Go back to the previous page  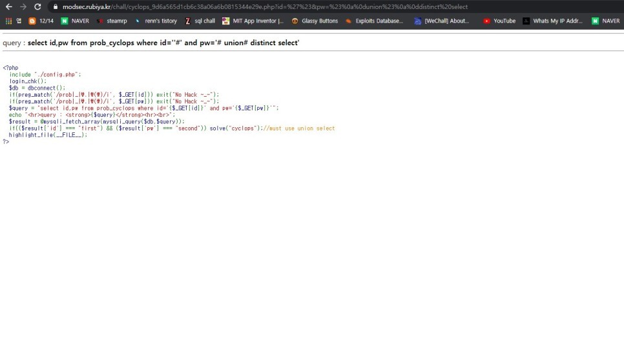coord(9,6)
